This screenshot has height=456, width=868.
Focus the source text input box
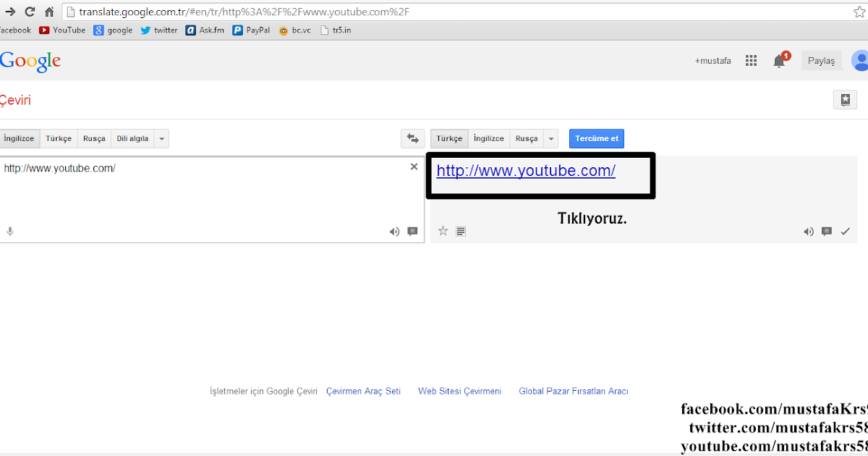[212, 199]
